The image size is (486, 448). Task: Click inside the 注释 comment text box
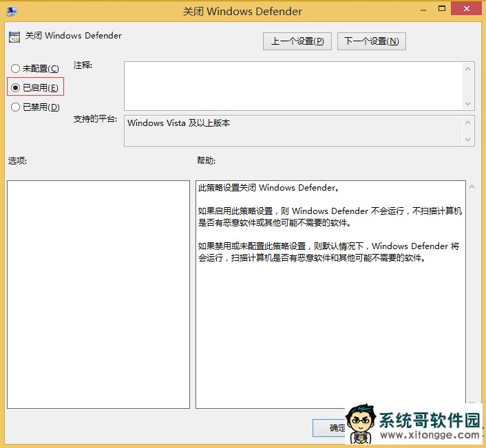coord(293,86)
